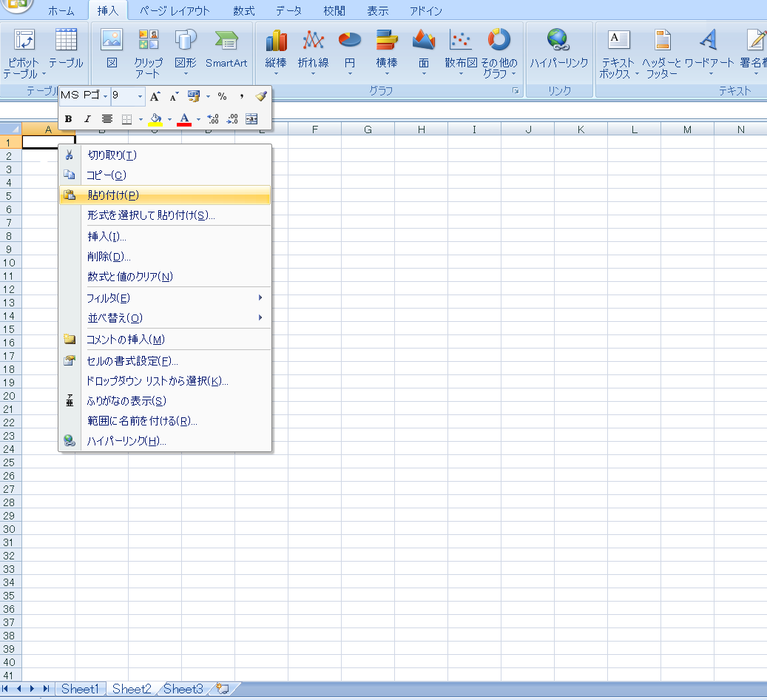Open the Sheet2 worksheet tab

pos(132,689)
